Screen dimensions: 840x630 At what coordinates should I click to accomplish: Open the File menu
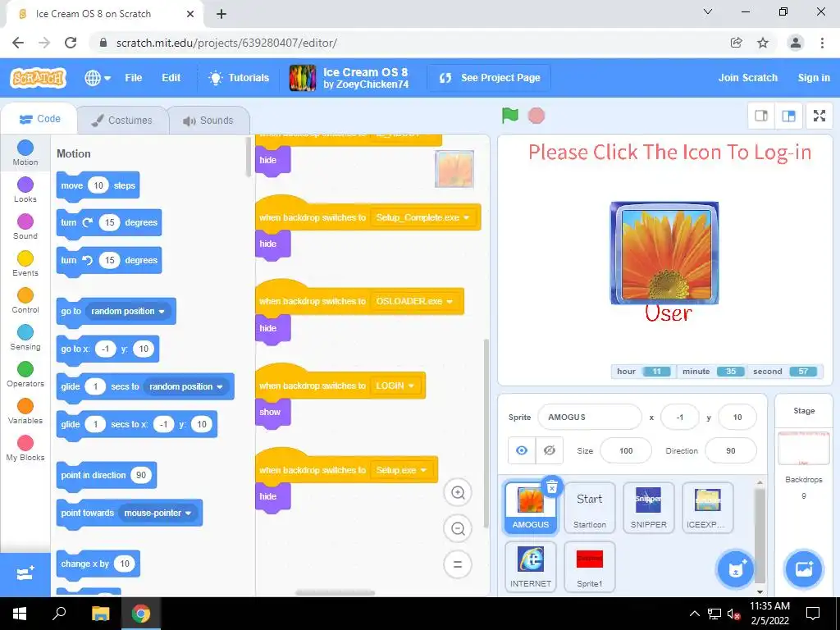[x=134, y=78]
